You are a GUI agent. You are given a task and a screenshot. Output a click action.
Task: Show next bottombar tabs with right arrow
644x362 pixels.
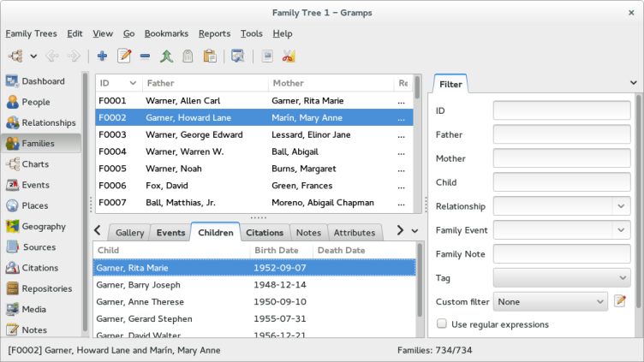tap(400, 230)
